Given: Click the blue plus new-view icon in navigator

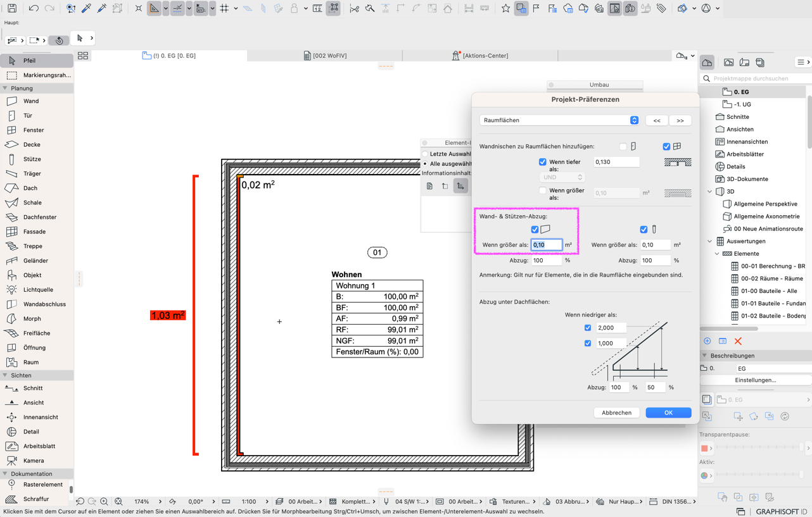Looking at the screenshot, I should pyautogui.click(x=707, y=341).
